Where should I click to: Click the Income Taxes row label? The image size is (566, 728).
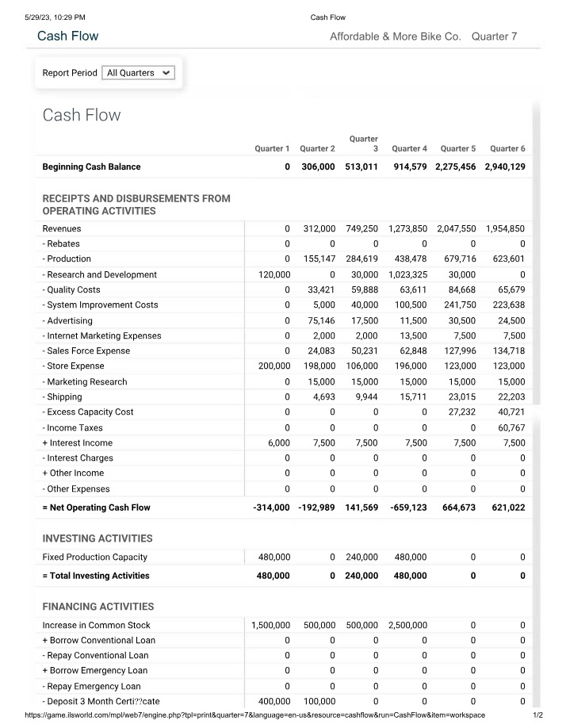point(72,427)
